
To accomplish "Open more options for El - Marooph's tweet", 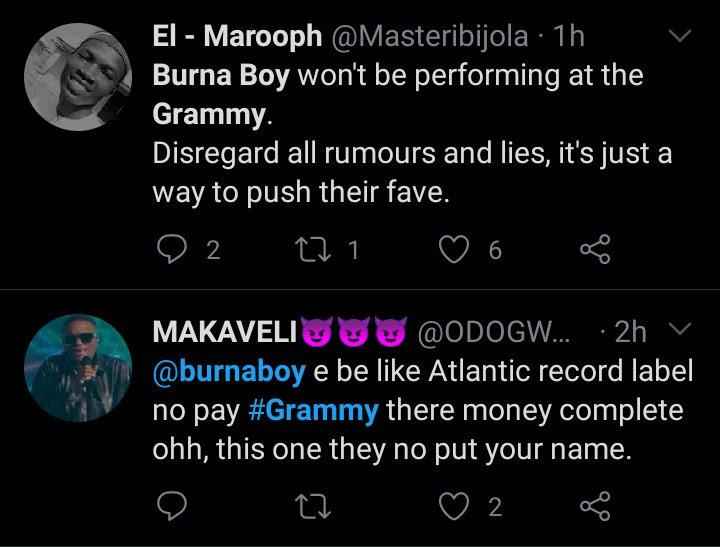I will point(679,37).
